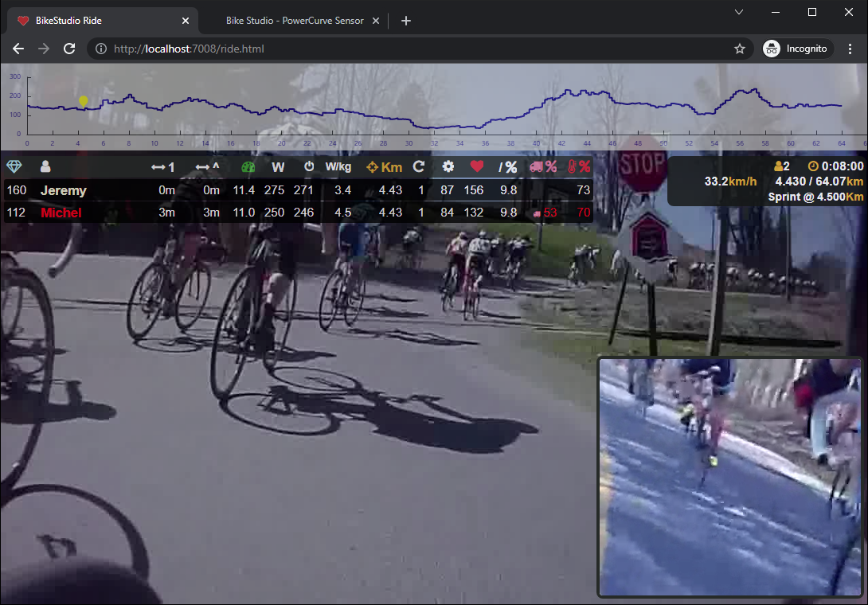Click the rider person icon column header
This screenshot has height=605, width=868.
click(x=45, y=166)
